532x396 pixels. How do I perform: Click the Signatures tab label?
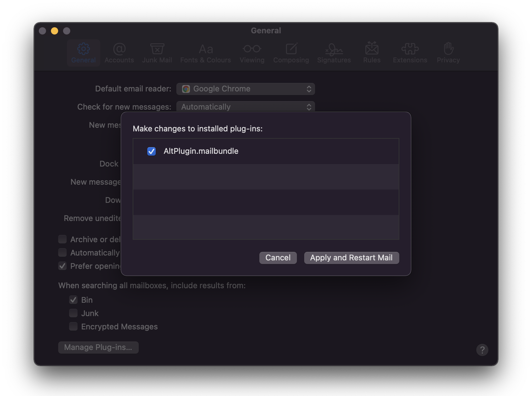pos(334,60)
